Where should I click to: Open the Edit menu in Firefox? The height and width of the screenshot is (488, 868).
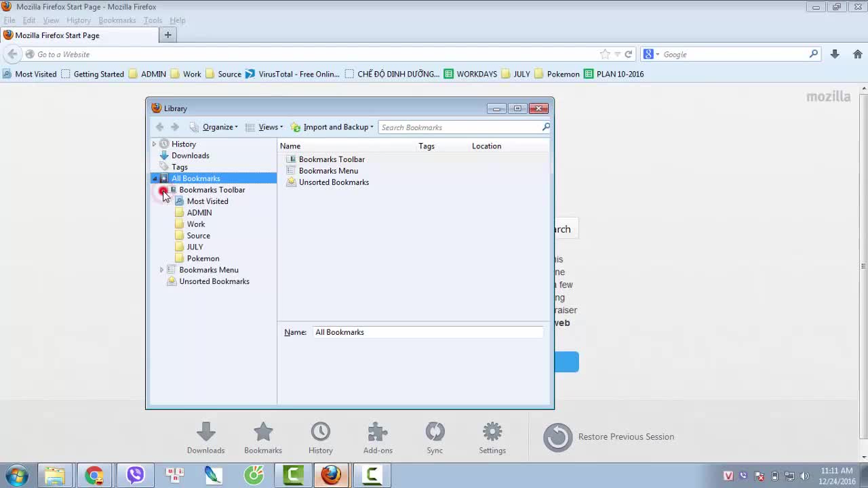pos(29,20)
